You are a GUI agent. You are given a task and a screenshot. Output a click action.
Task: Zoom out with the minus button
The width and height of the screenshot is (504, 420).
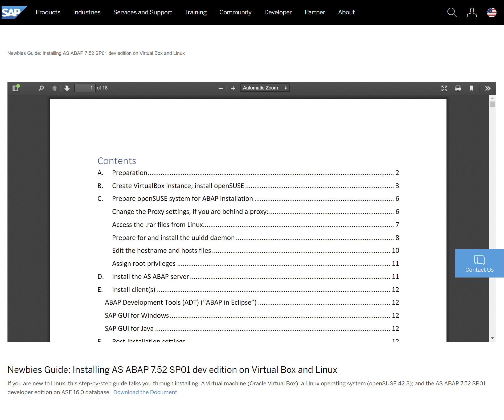point(220,88)
